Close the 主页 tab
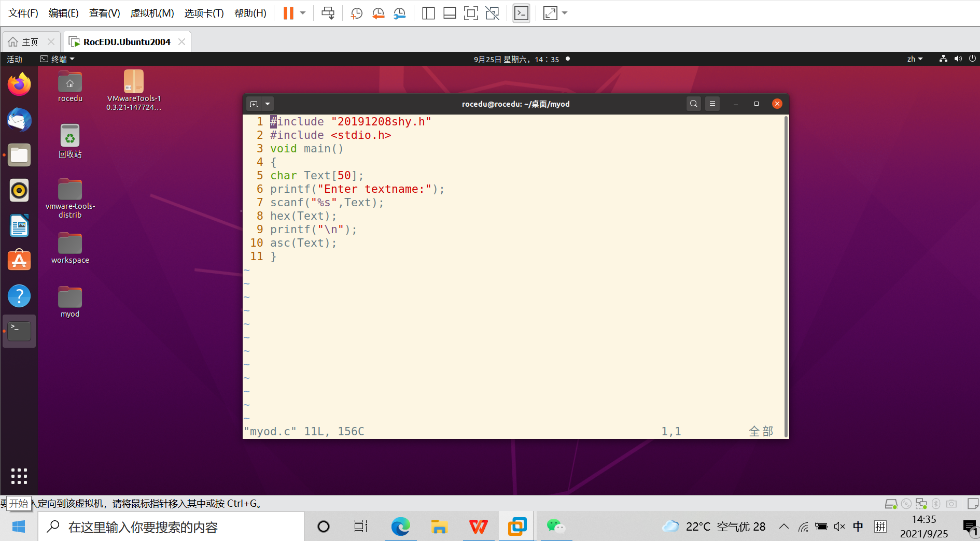 [51, 42]
